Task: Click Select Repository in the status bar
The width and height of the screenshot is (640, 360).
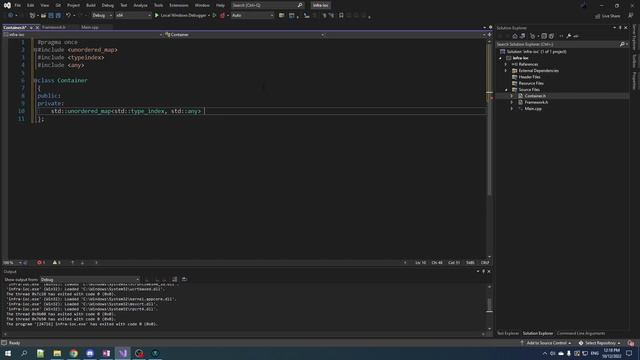Action: click(599, 343)
